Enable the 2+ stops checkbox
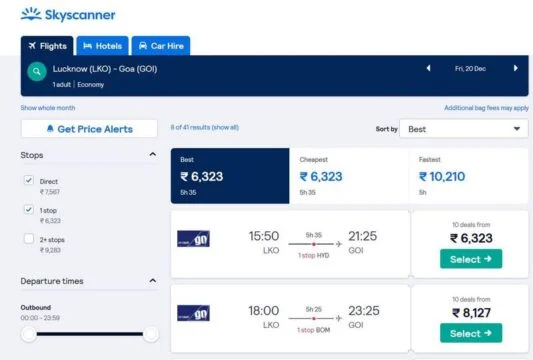This screenshot has height=360, width=533. click(29, 239)
